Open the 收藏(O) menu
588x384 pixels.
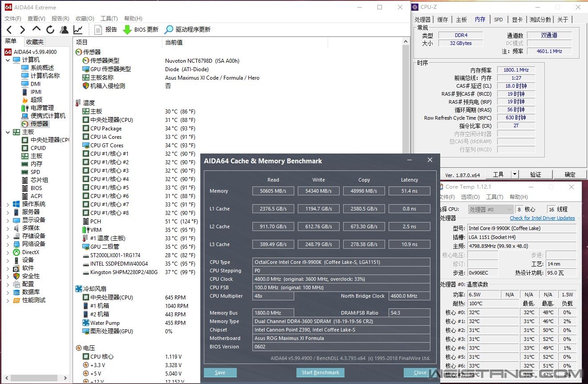point(85,19)
